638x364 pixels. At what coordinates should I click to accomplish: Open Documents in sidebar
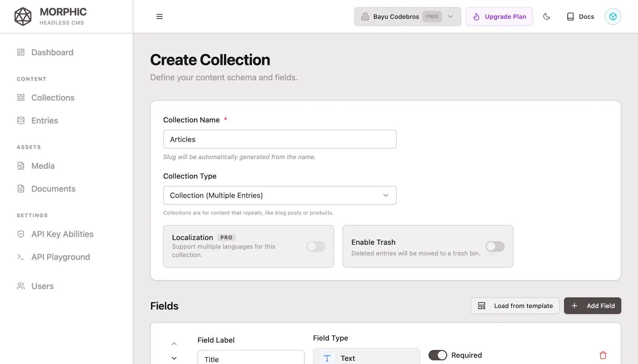tap(53, 189)
